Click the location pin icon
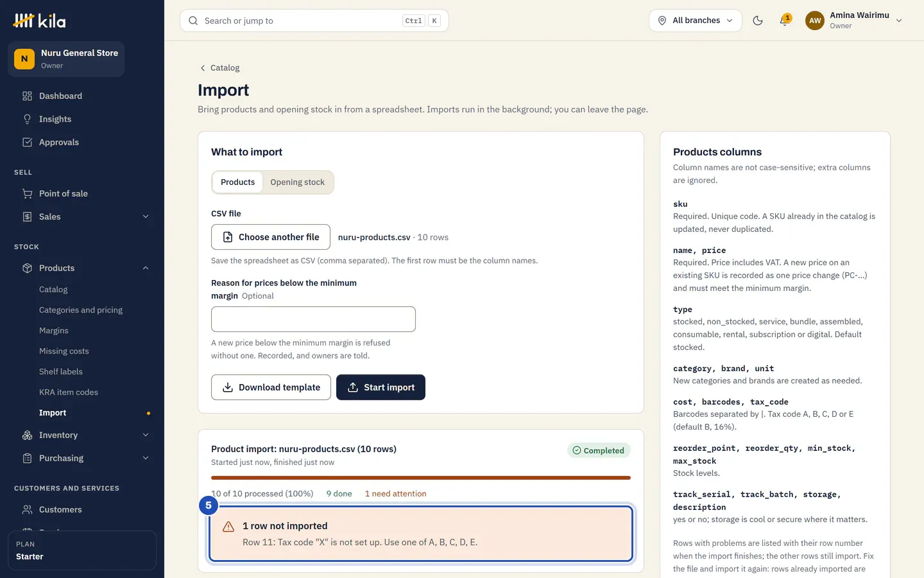924x578 pixels. pos(662,21)
